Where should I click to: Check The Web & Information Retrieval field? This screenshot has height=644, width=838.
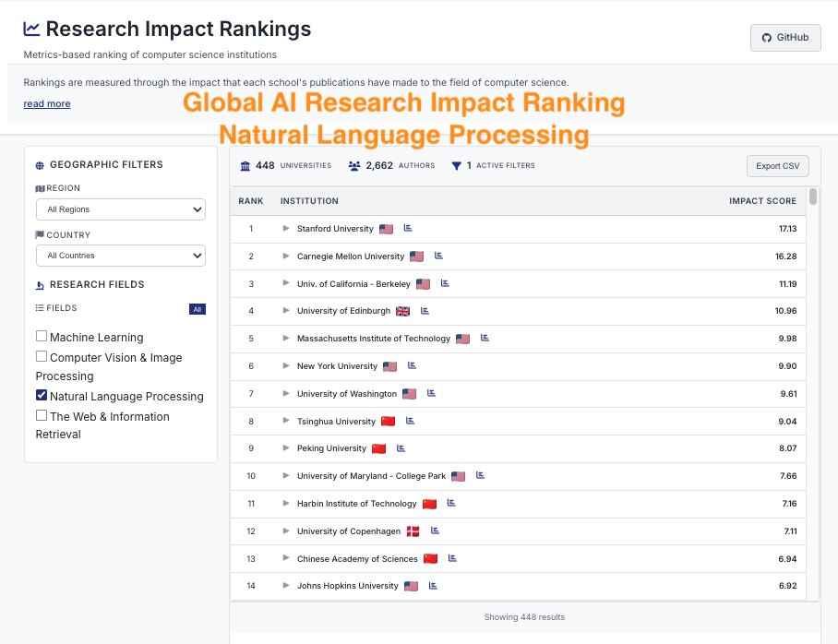tap(42, 415)
